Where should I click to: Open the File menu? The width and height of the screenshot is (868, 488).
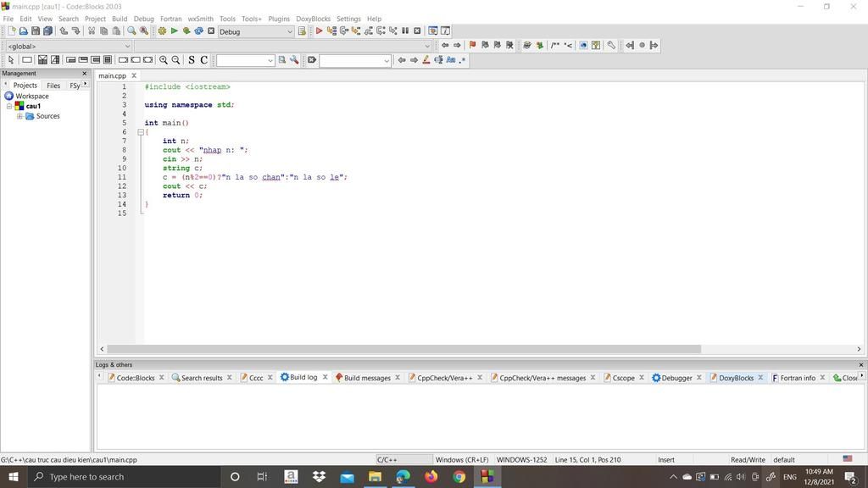coord(8,19)
